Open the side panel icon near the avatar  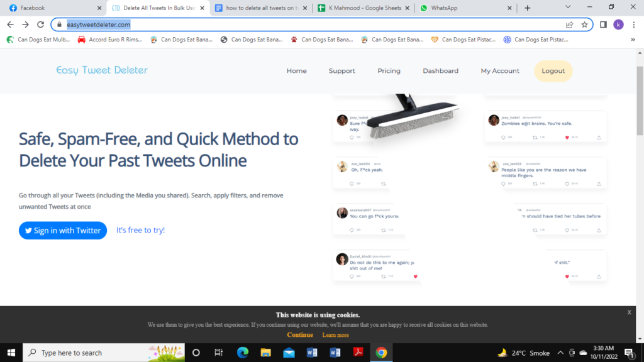coord(602,24)
